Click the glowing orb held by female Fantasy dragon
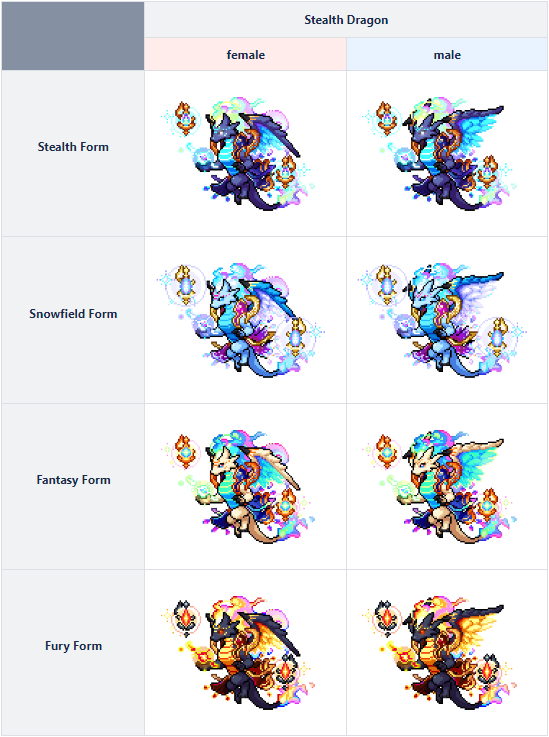 pos(203,492)
